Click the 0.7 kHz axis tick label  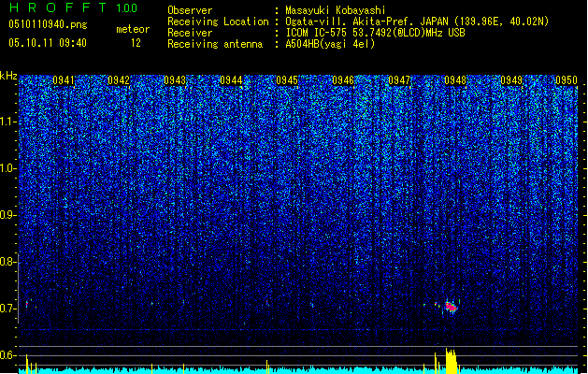[x=7, y=309]
